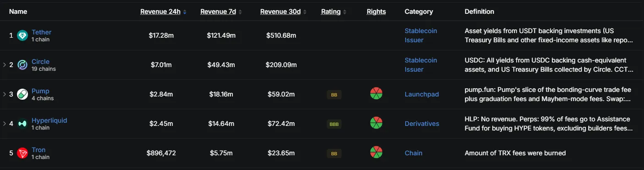Image resolution: width=644 pixels, height=170 pixels.
Task: Click Hyperliquid's $72.42m 30d revenue
Action: pos(281,124)
